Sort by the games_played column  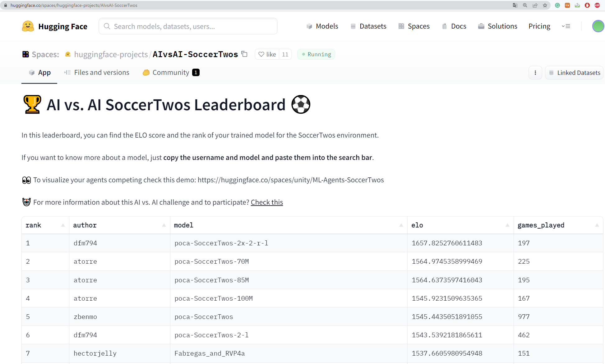point(597,225)
